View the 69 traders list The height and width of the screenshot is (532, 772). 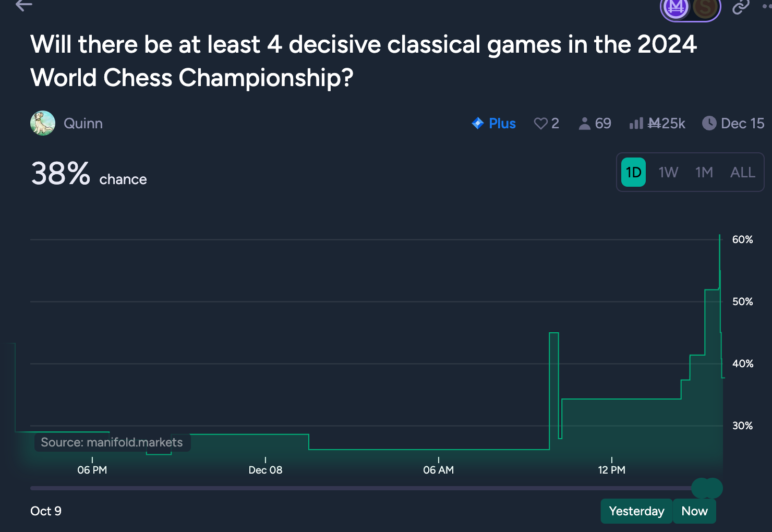(595, 124)
